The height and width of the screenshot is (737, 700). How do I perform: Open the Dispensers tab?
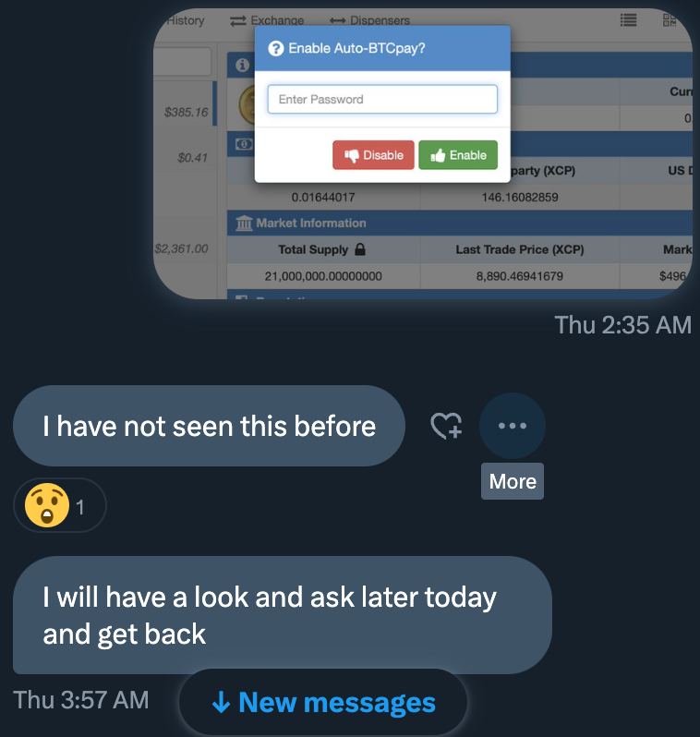pyautogui.click(x=369, y=20)
